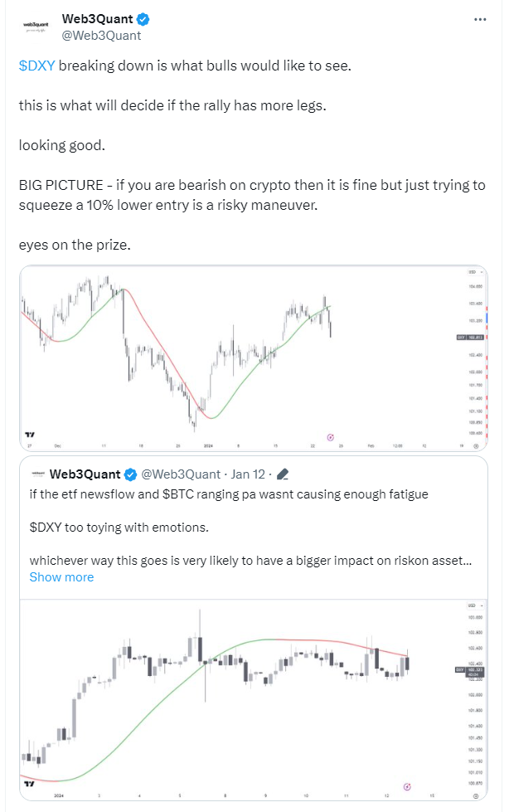Click the DXY price label in top chart
The height and width of the screenshot is (812, 509).
(470, 337)
